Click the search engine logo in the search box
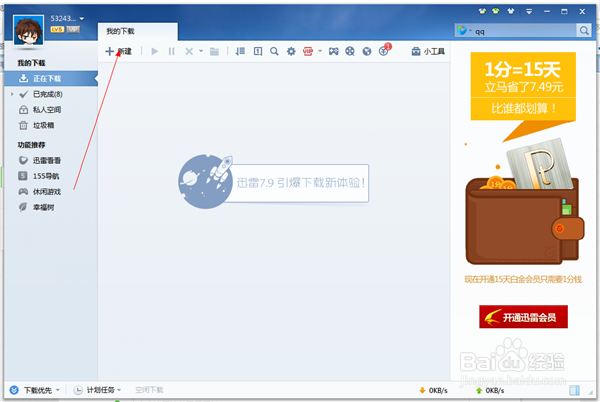 point(462,30)
